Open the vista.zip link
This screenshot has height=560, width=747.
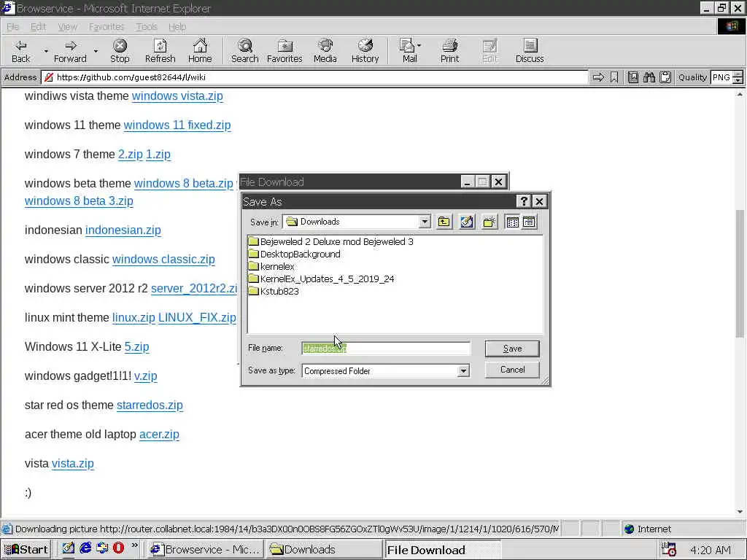coord(73,463)
